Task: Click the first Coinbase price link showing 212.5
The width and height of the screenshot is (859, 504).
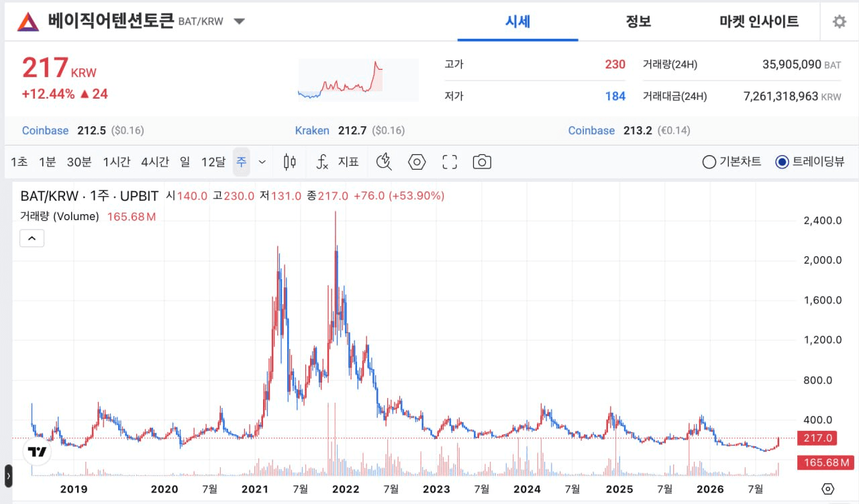Action: click(x=83, y=130)
